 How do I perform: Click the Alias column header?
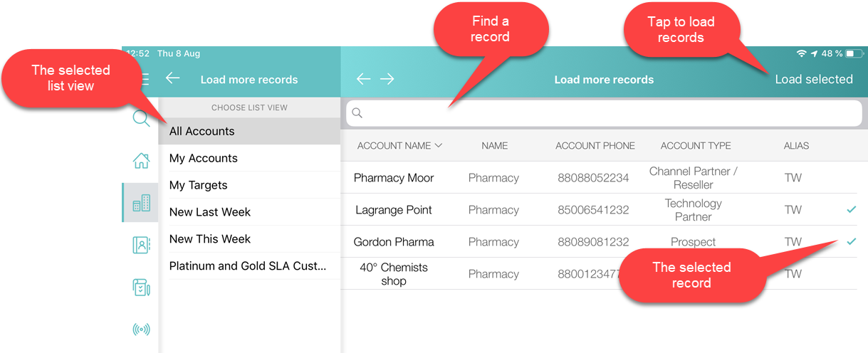pyautogui.click(x=796, y=145)
